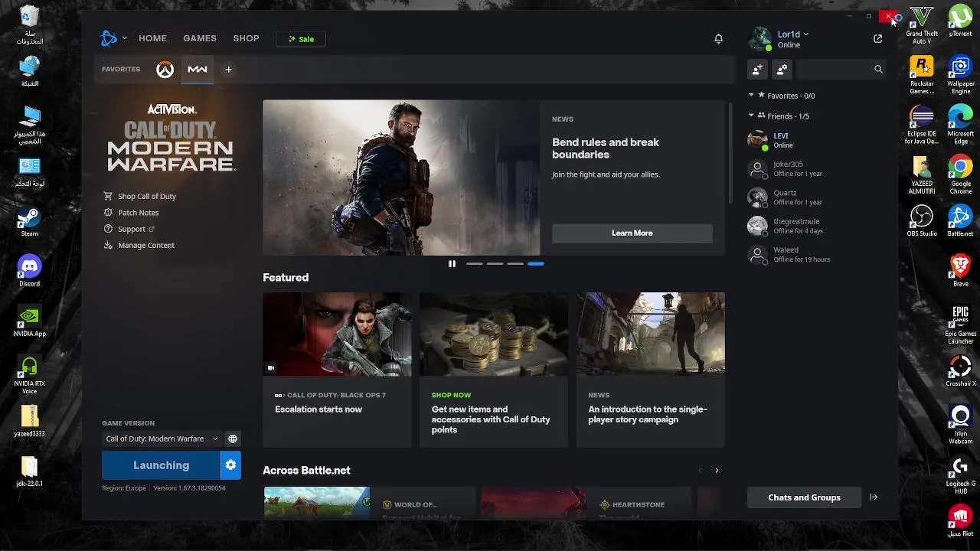Collapse the social sidebar arrow

point(874,497)
